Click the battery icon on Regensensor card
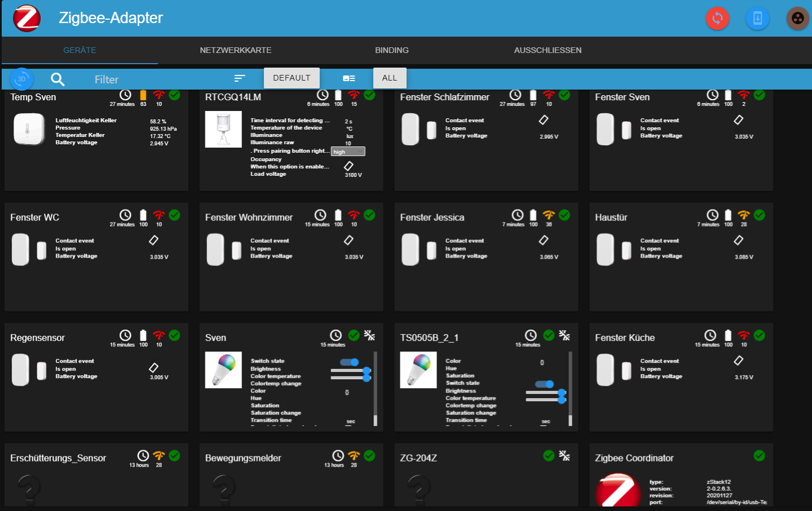Screen dimensions: 812x511 pos(143,335)
